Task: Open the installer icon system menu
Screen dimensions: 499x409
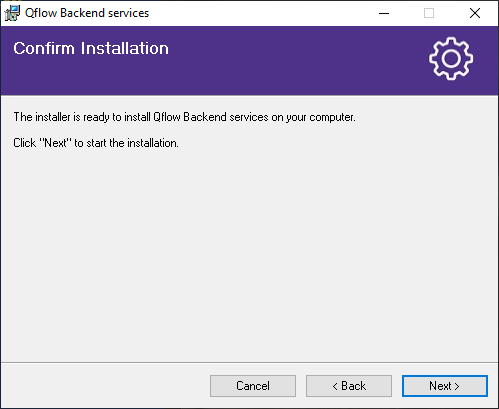Action: point(12,13)
